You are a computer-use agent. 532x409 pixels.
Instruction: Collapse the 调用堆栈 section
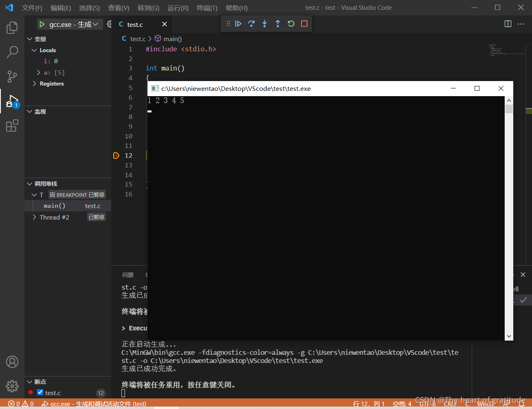[x=29, y=184]
